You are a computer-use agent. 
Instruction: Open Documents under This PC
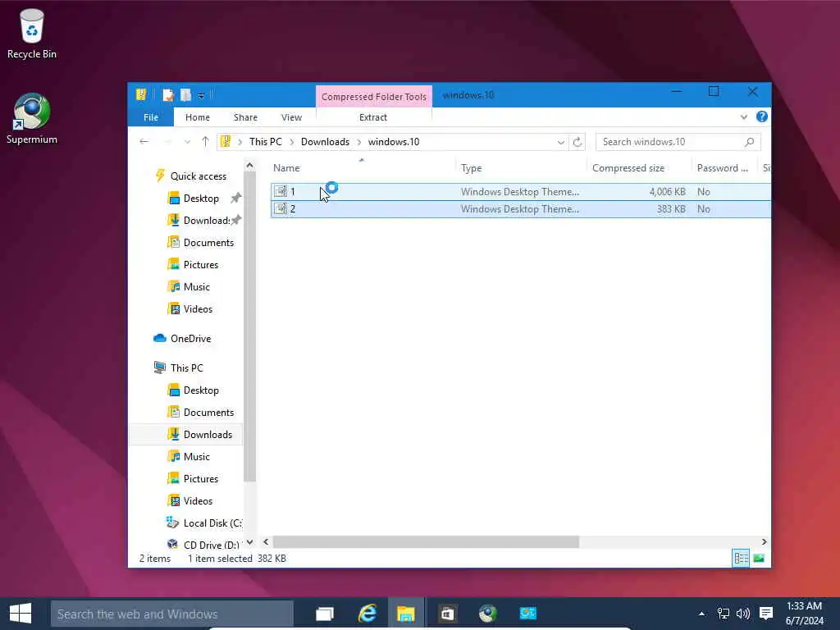point(208,413)
